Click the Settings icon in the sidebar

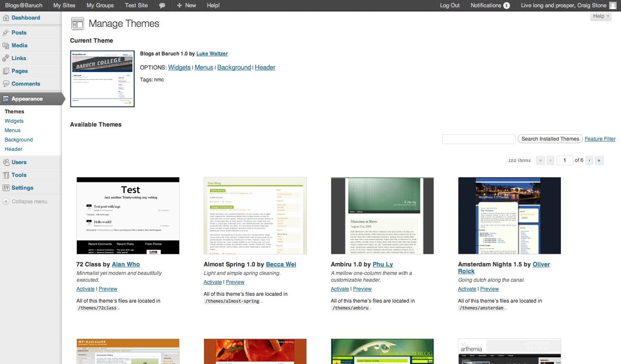tap(6, 188)
